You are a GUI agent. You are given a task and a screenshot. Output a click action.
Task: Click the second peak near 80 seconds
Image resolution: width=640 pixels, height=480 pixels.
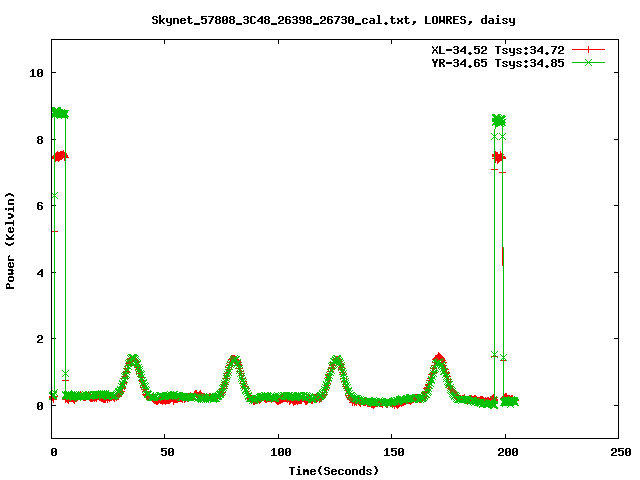click(234, 360)
